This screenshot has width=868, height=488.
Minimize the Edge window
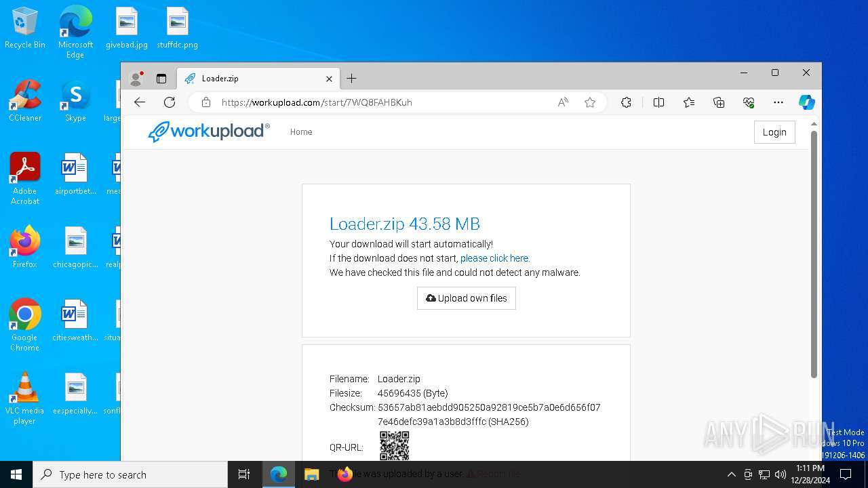click(744, 73)
